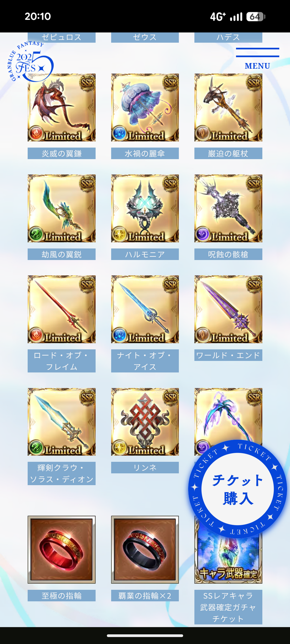
Task: Select the 炎威の翼鎌 fire scythe weapon icon
Action: (62, 107)
